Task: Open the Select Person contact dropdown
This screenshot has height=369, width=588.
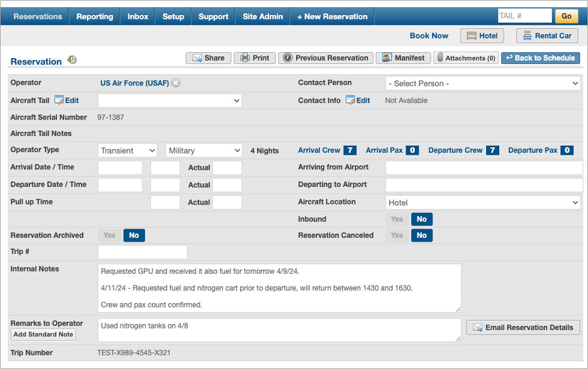Action: point(483,84)
